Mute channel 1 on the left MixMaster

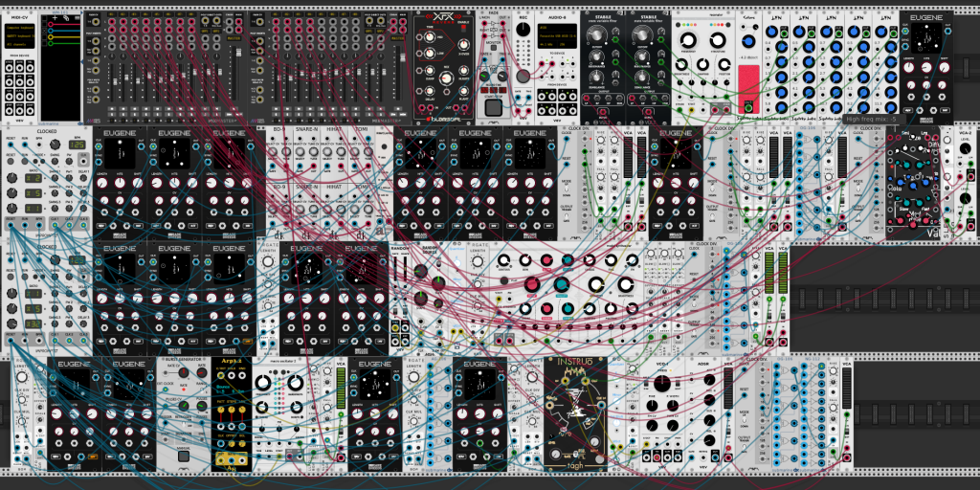pyautogui.click(x=112, y=109)
